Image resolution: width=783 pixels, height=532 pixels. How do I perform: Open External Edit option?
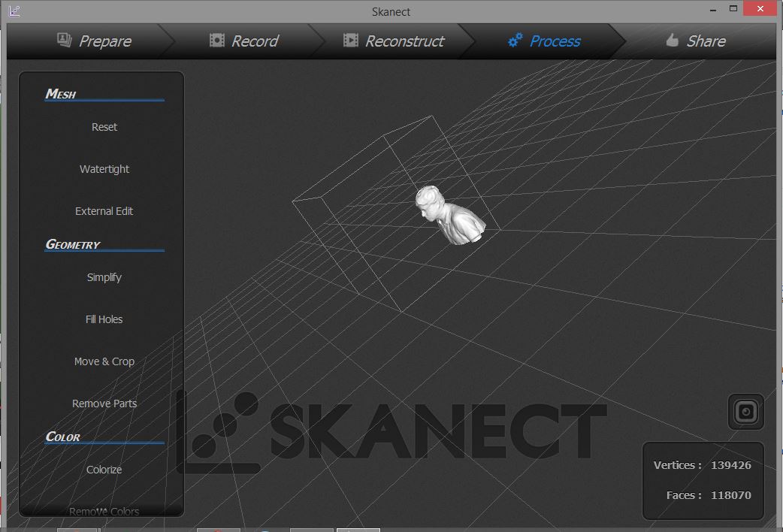click(104, 211)
